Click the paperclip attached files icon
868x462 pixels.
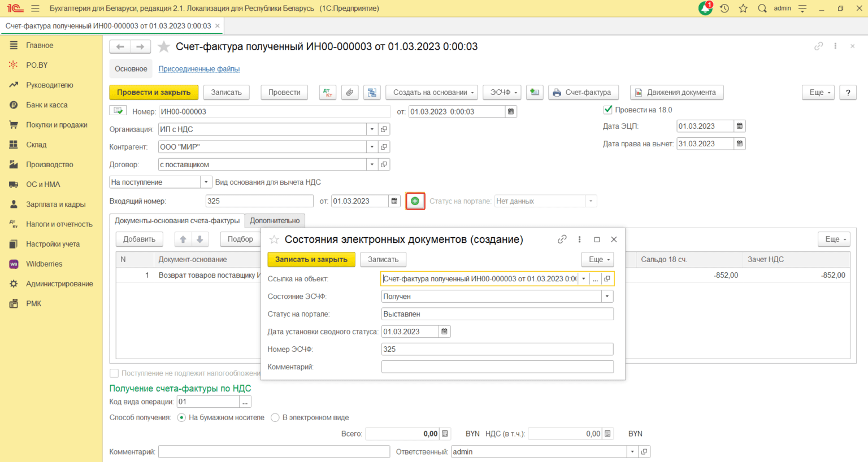(350, 93)
